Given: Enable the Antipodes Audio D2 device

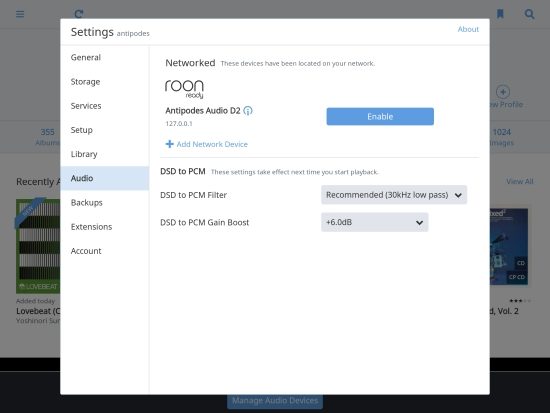Looking at the screenshot, I should coord(380,116).
